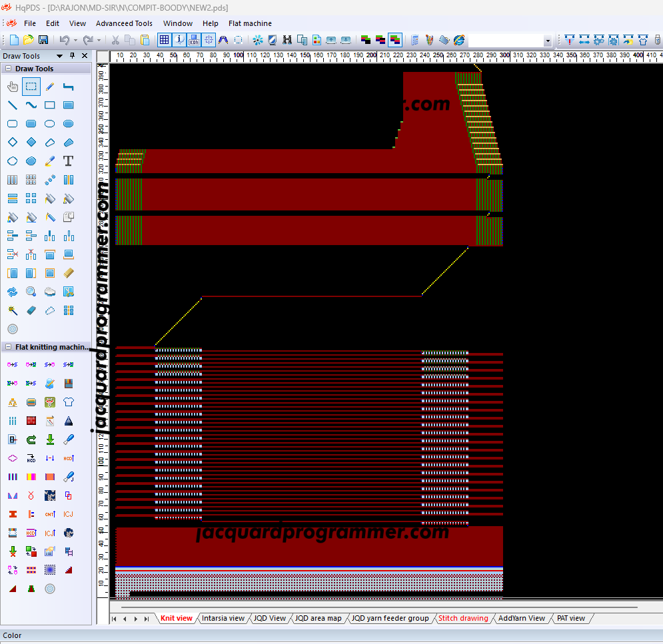
Task: Collapse the Draw Tools section
Action: click(8, 69)
